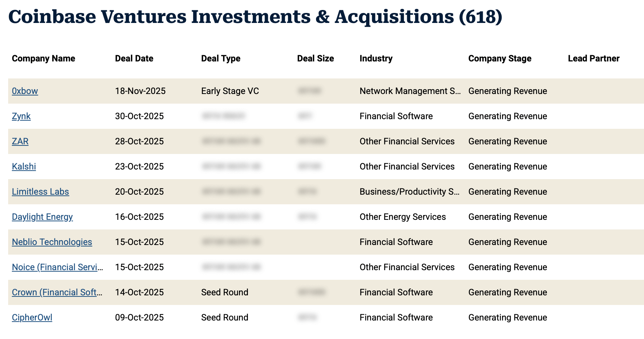Click the Lead Partner column header
Image resolution: width=644 pixels, height=339 pixels.
(x=593, y=58)
